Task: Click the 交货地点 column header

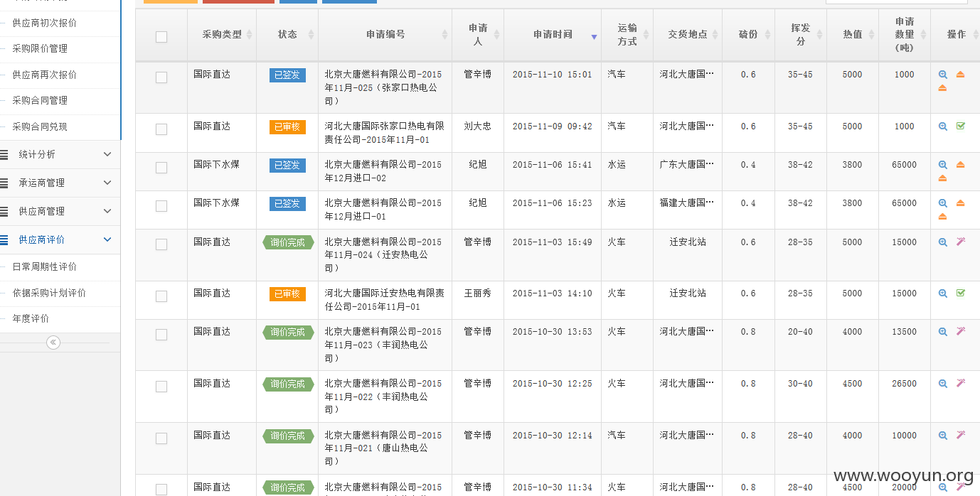Action: tap(688, 35)
